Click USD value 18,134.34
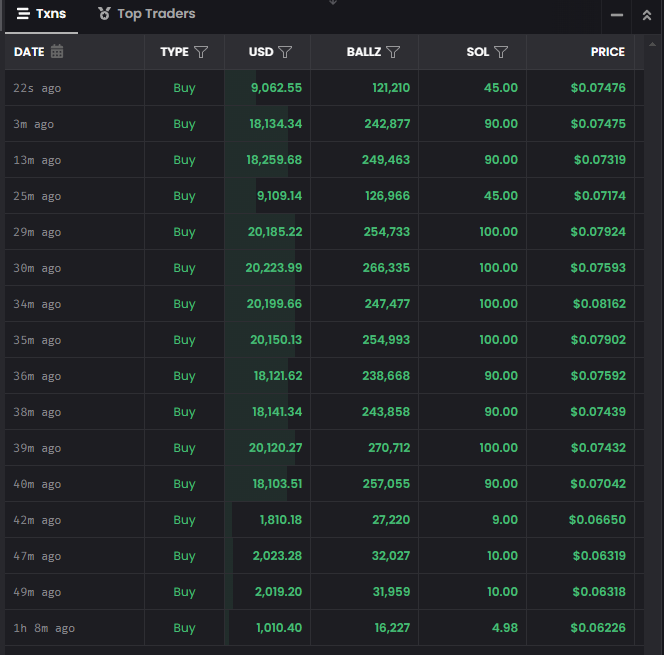The image size is (664, 655). point(276,124)
